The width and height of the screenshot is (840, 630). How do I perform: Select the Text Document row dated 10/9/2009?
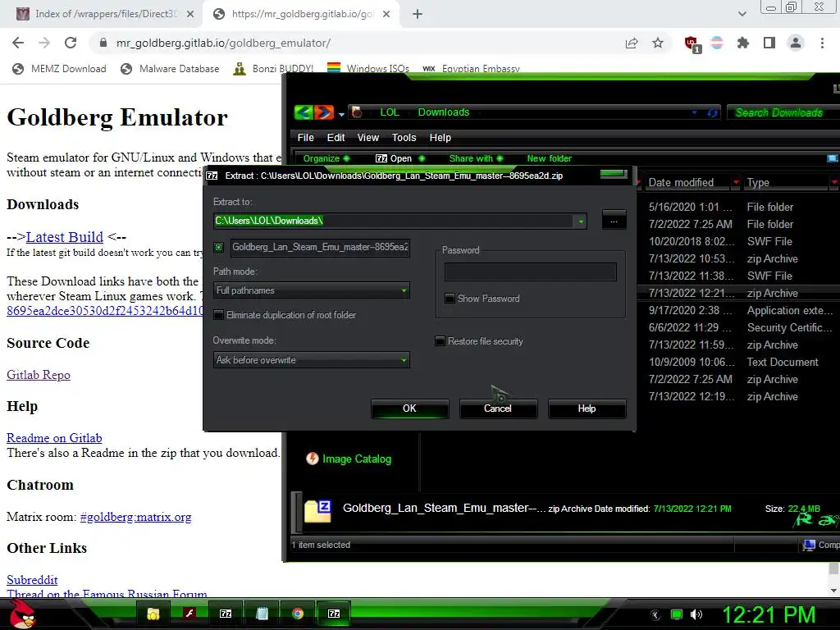coord(739,362)
